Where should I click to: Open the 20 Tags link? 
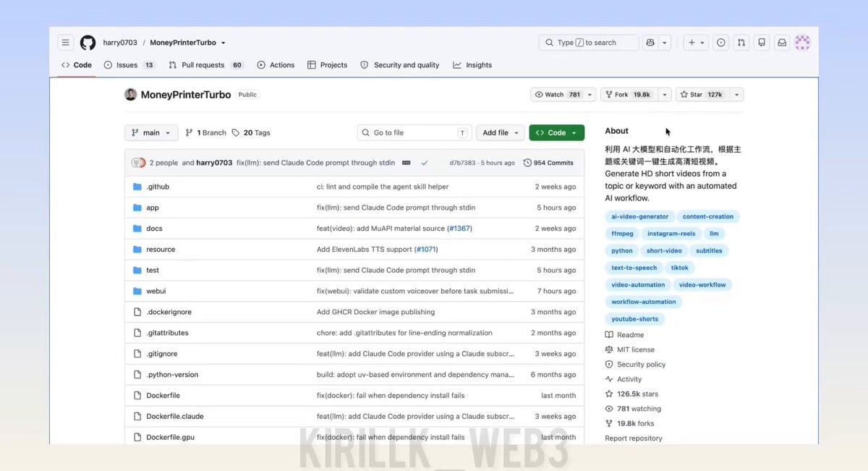click(x=251, y=133)
